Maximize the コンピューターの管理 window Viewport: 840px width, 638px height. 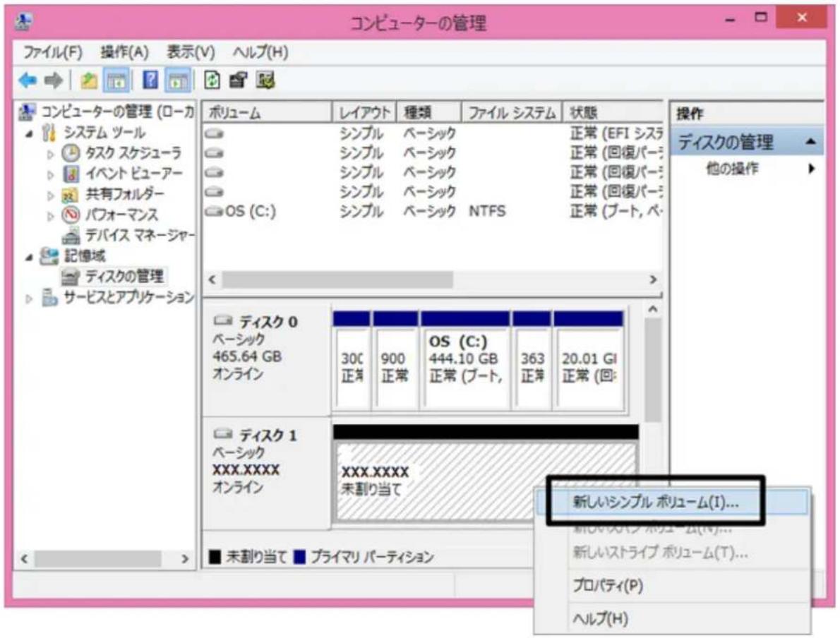(x=761, y=17)
